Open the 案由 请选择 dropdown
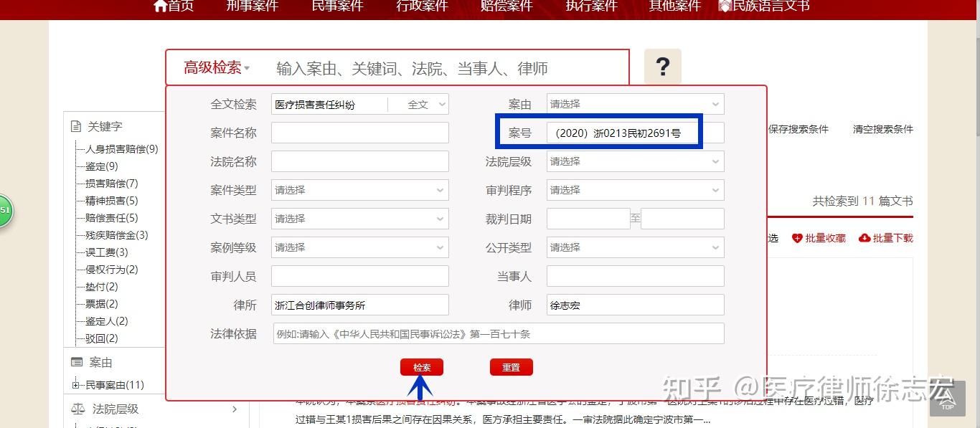Image resolution: width=980 pixels, height=428 pixels. (634, 104)
